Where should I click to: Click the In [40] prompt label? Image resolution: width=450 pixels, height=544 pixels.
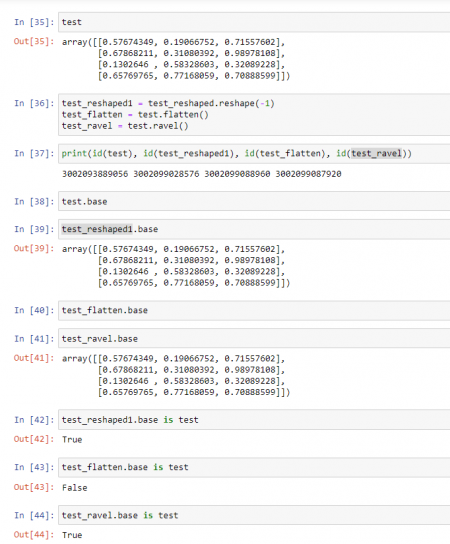[x=34, y=310]
